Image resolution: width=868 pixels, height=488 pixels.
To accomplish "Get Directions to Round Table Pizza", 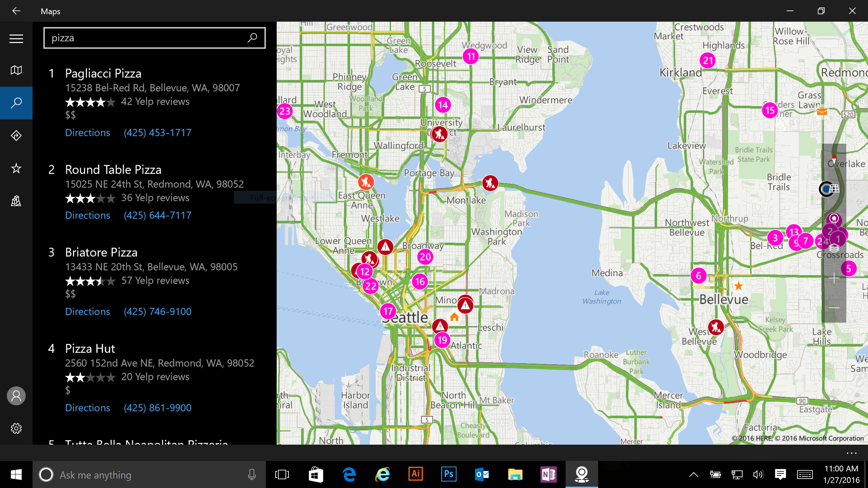I will pyautogui.click(x=87, y=215).
